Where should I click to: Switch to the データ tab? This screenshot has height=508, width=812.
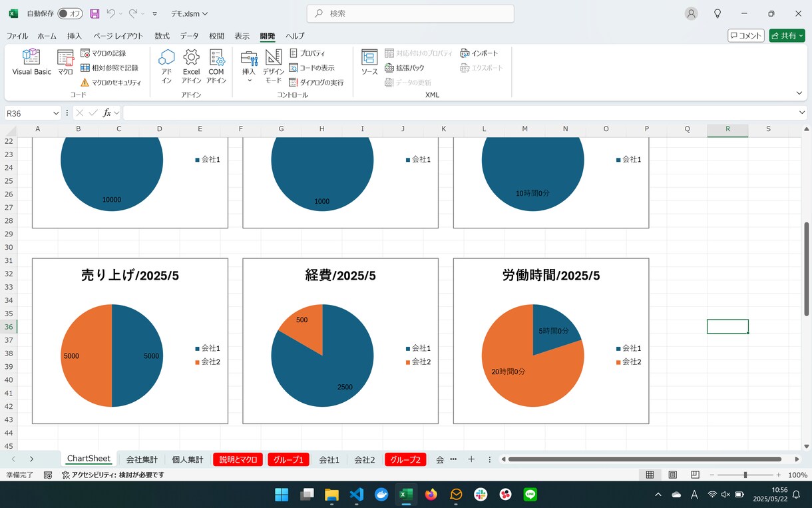coord(189,36)
